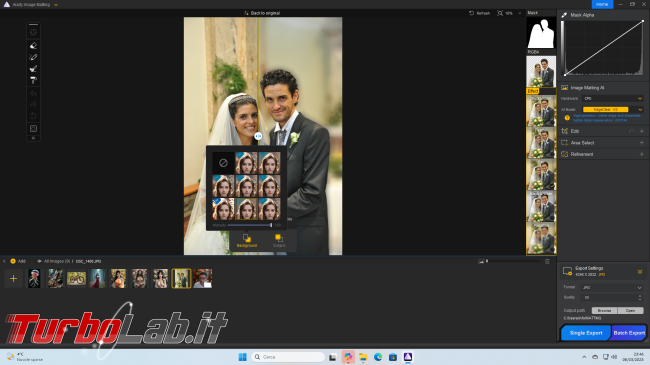
Task: Click the large plus tile in filmstrip
Action: point(13,278)
